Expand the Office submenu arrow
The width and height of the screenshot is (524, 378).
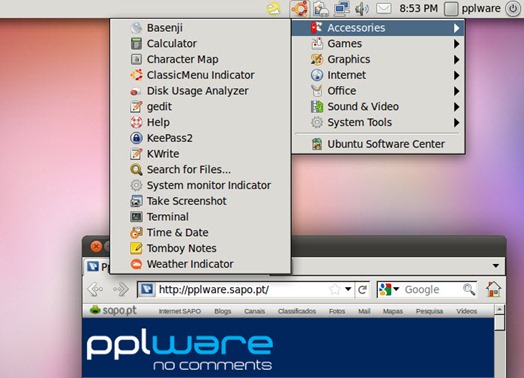point(456,91)
